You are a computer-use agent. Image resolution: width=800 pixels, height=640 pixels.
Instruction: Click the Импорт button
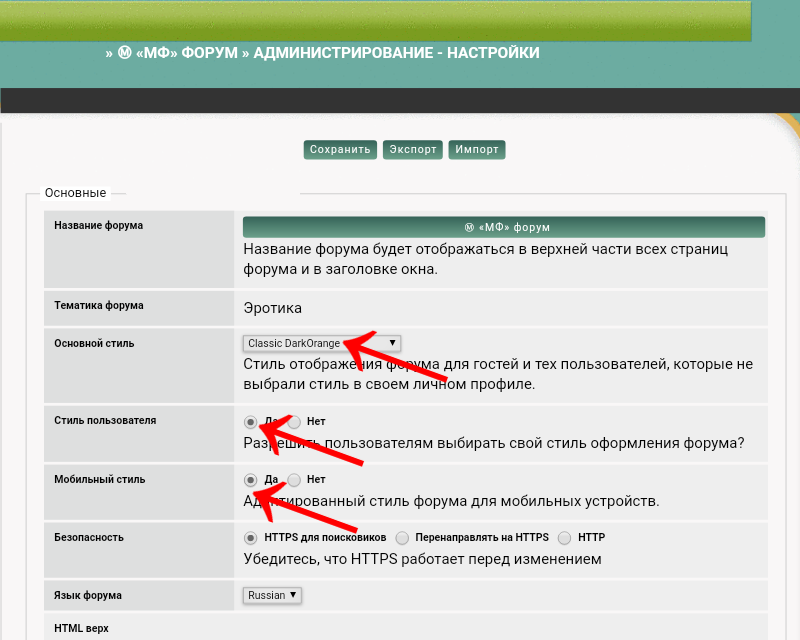[x=477, y=150]
